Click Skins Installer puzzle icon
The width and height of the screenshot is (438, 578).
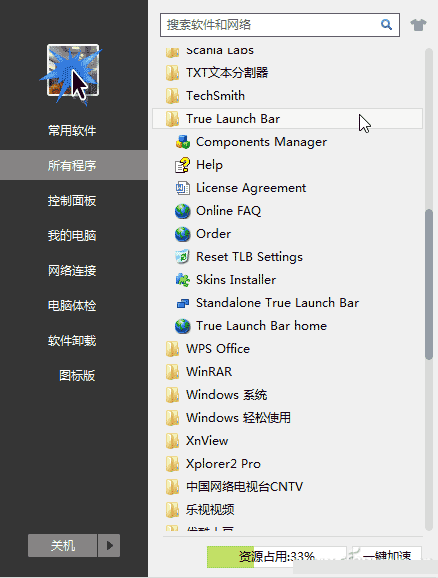tap(182, 280)
